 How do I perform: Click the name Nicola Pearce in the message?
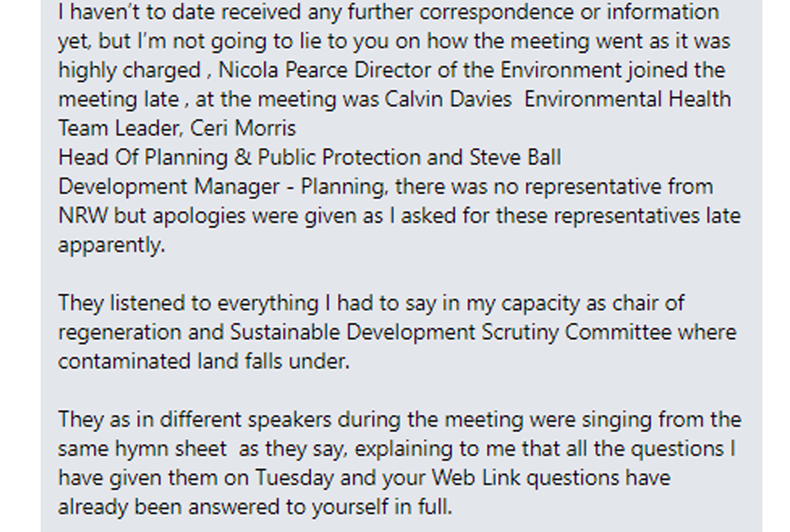(x=283, y=70)
